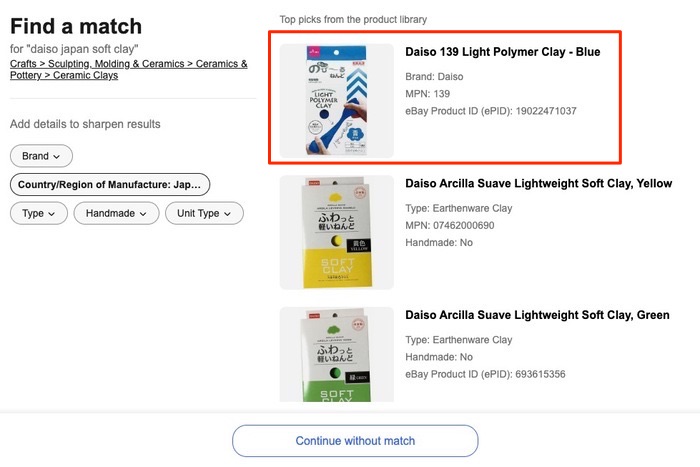Select the blue Light Polymer Clay thumbnail
Image resolution: width=700 pixels, height=467 pixels.
coord(336,100)
